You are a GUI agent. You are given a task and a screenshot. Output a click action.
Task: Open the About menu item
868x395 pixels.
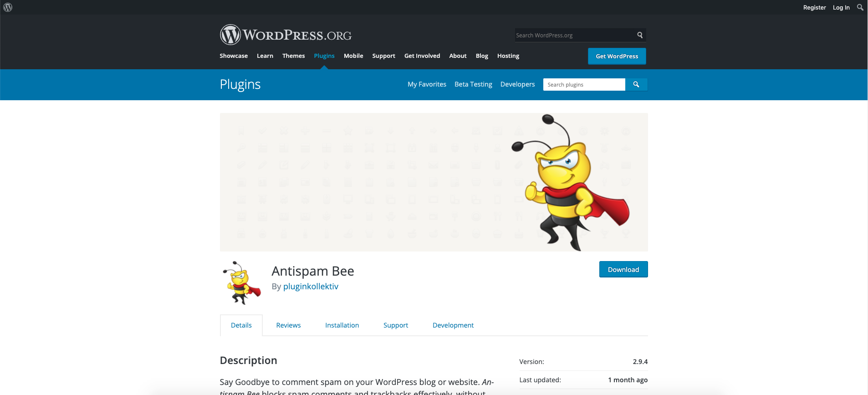click(458, 56)
